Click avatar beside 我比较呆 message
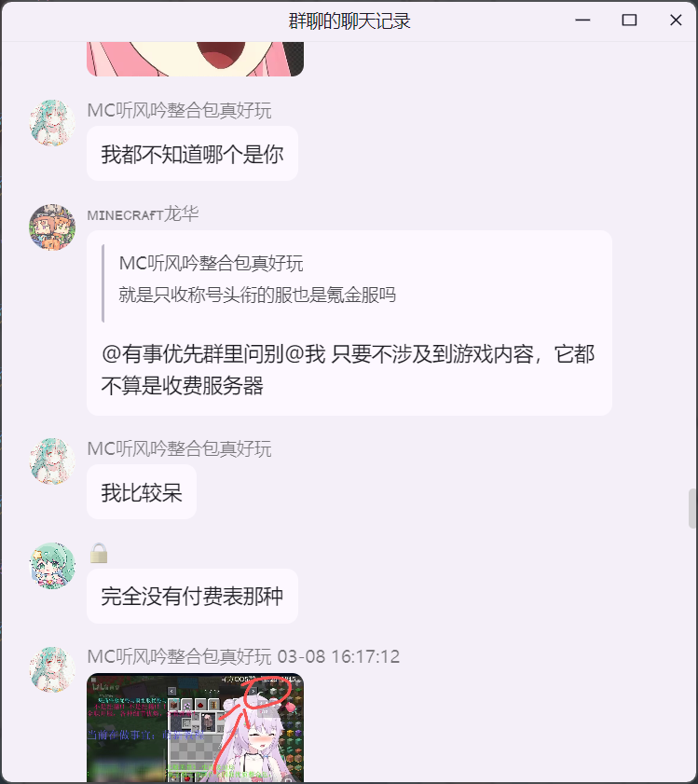The width and height of the screenshot is (698, 784). (x=52, y=461)
